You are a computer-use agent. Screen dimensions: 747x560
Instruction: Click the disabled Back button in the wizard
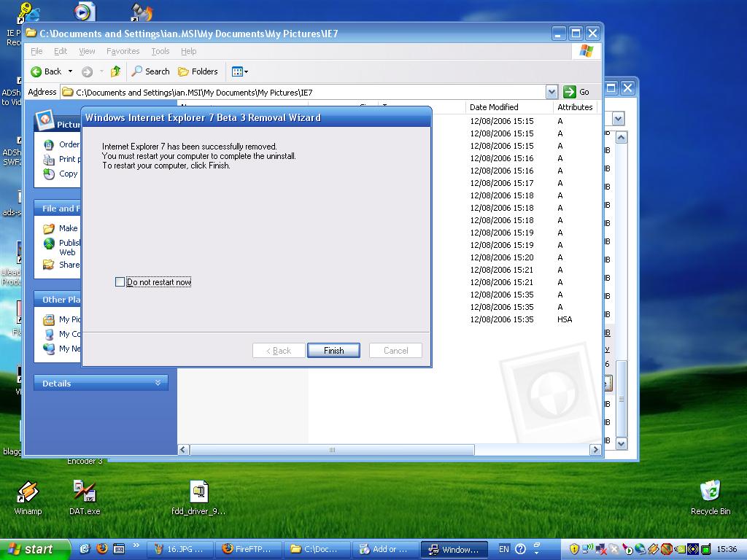(279, 351)
